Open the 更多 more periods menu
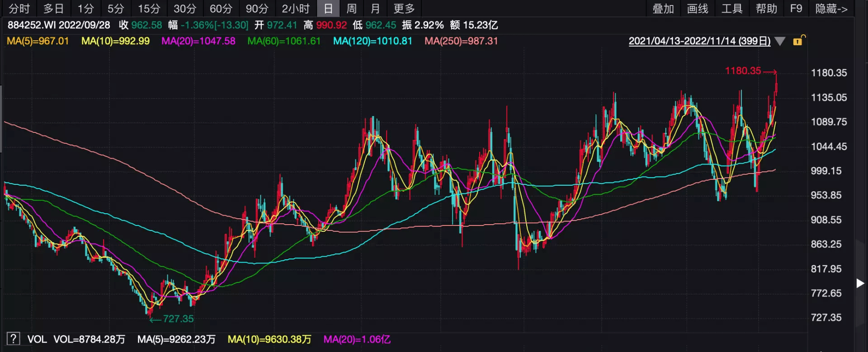 [x=404, y=9]
